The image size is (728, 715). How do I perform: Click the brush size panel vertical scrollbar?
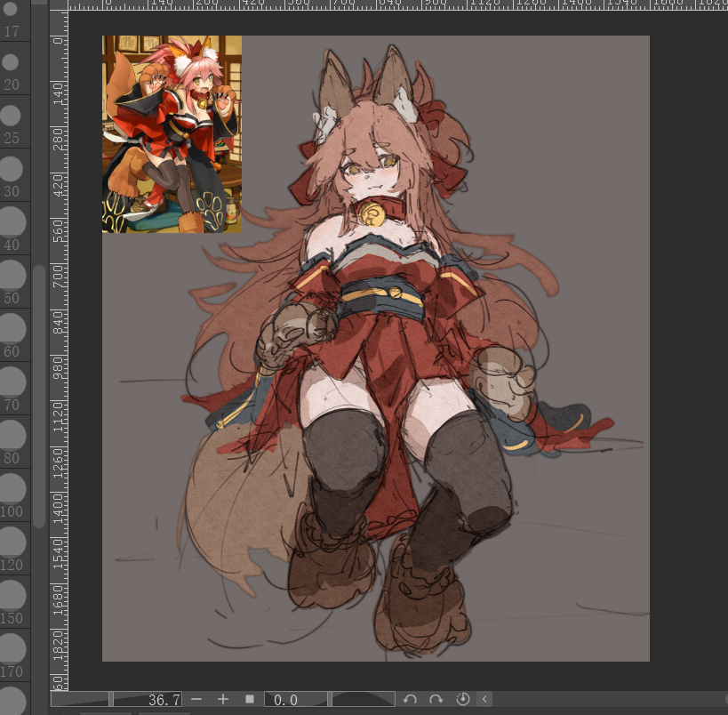coord(39,397)
